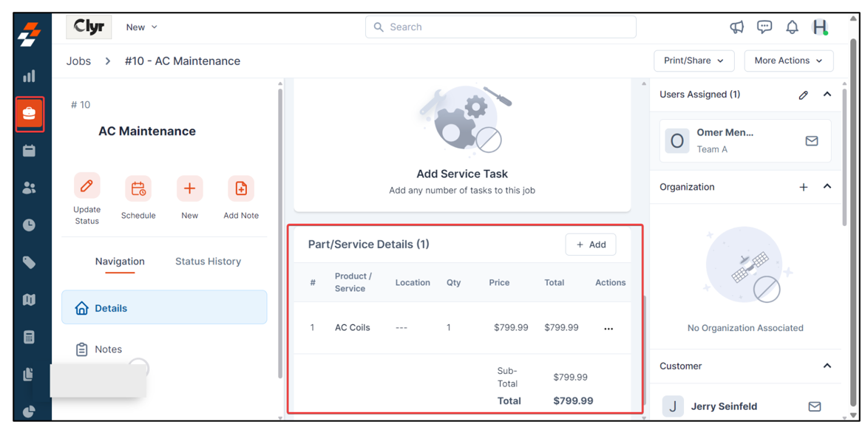The height and width of the screenshot is (444, 868).
Task: Click the announcements megaphone icon
Action: click(x=736, y=27)
